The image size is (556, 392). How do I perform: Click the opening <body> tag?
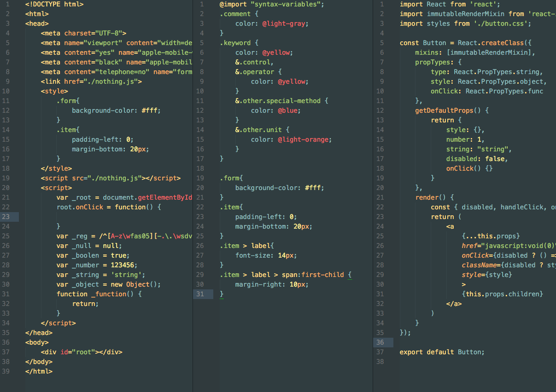[x=37, y=342]
